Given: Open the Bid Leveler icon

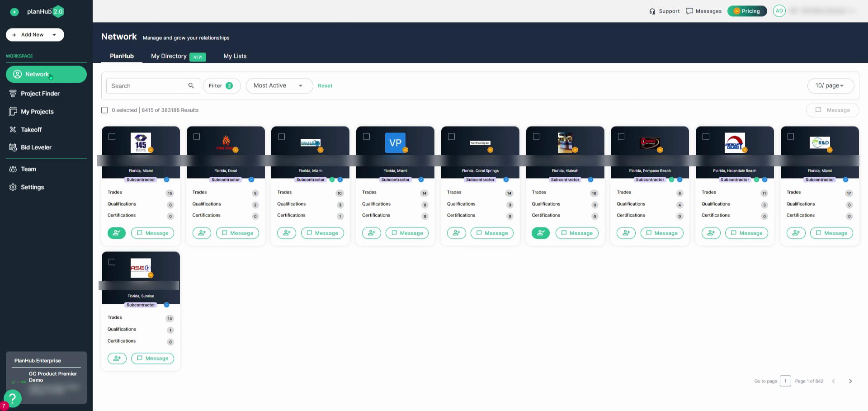Looking at the screenshot, I should tap(13, 147).
